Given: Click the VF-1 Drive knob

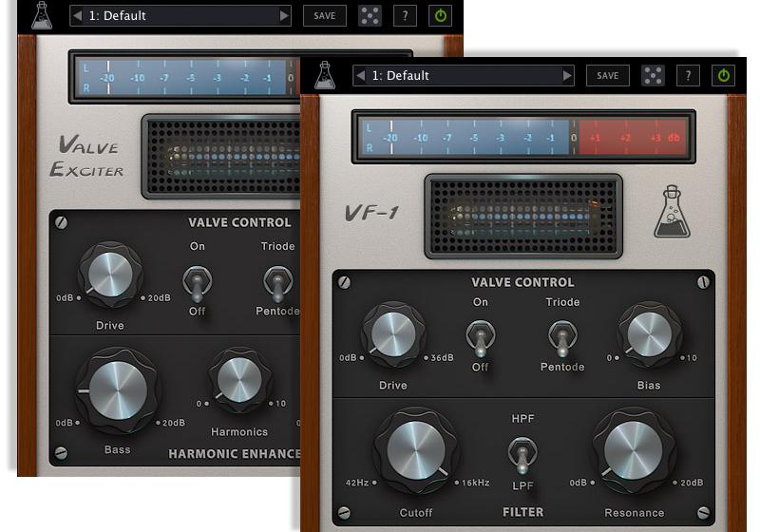Looking at the screenshot, I should [393, 335].
